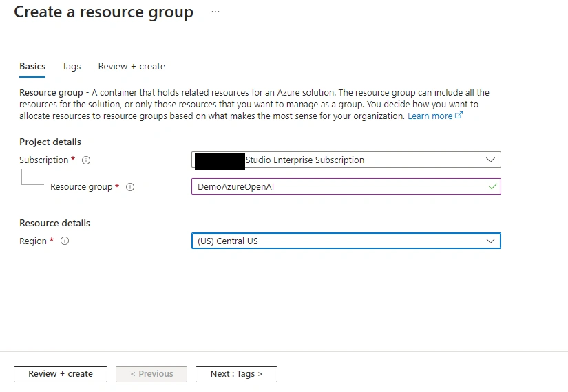
Task: Click the Resource group info icon
Action: click(130, 187)
